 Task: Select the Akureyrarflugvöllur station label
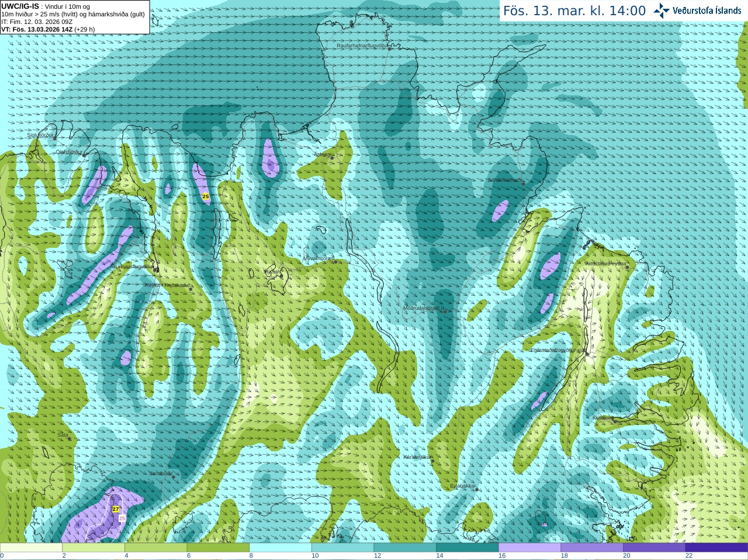[x=131, y=266]
